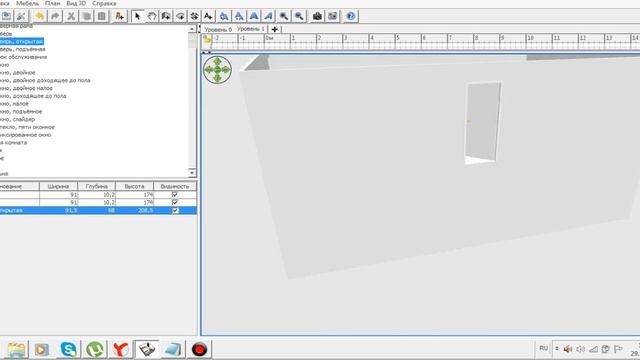Add a new level with plus tab

[275, 29]
